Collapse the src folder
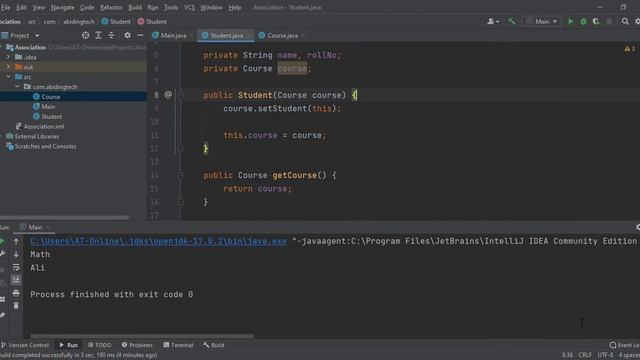The image size is (640, 360). pyautogui.click(x=8, y=77)
